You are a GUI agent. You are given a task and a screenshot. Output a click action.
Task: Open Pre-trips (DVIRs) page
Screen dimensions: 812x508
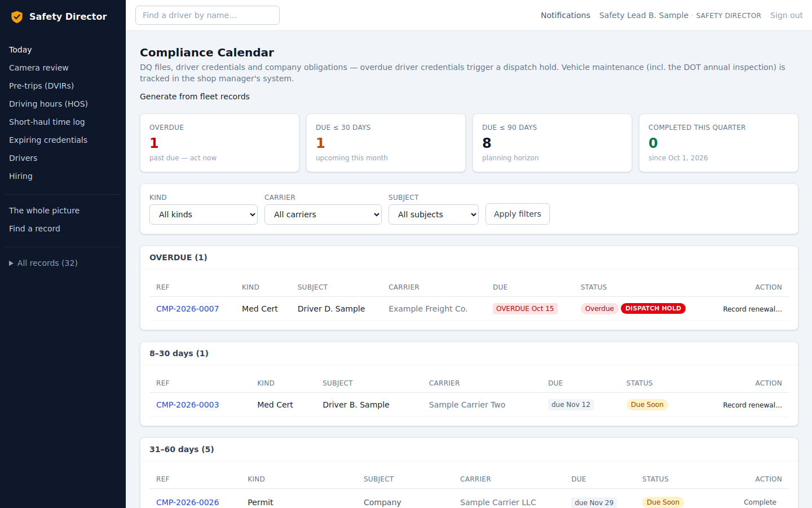(42, 86)
